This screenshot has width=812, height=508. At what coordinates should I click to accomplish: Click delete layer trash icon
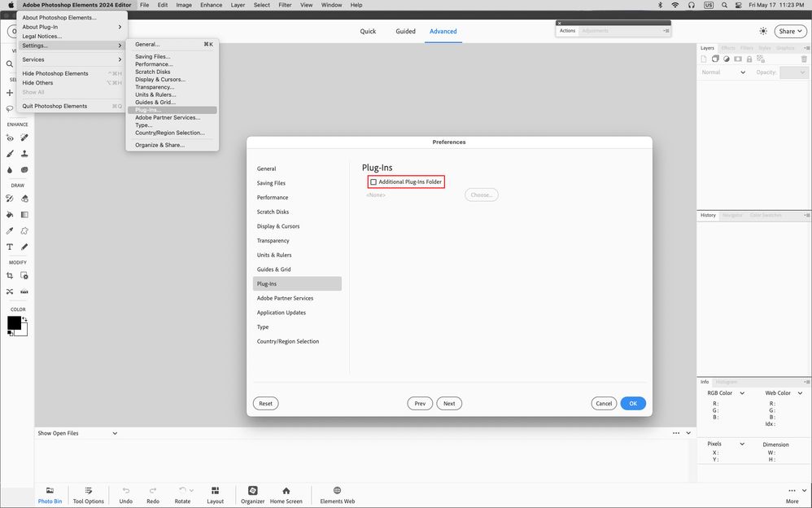pos(804,59)
